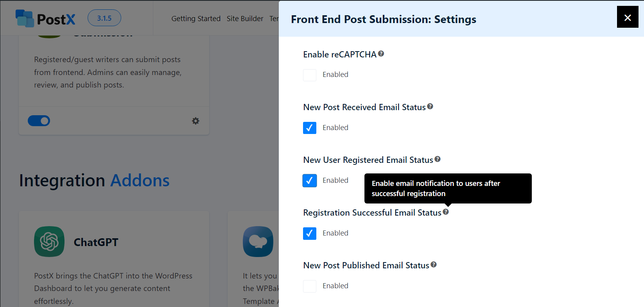Open the Site Builder menu
644x307 pixels.
245,18
